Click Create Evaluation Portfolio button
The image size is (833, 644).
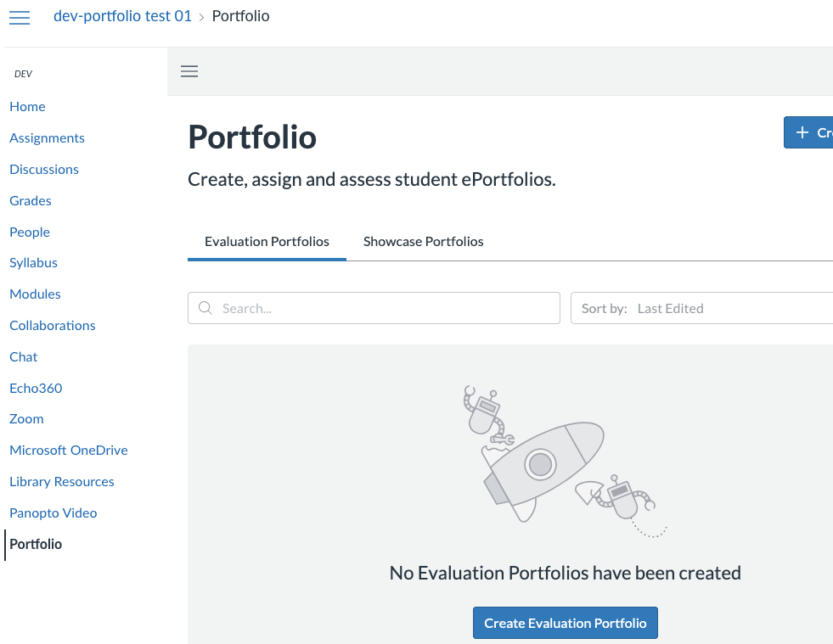point(565,623)
